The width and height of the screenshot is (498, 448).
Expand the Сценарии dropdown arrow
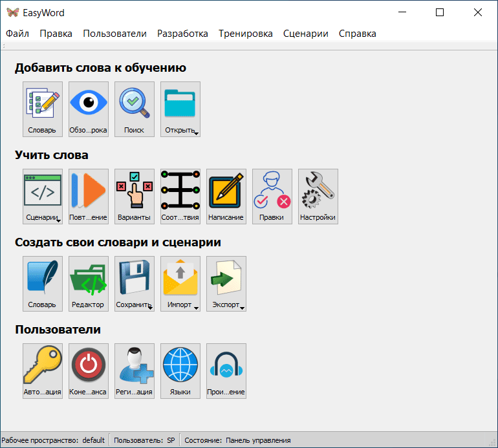point(59,221)
